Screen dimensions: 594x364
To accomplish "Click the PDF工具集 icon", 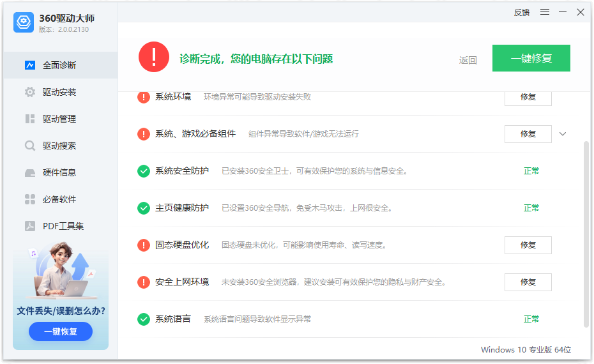I will (30, 226).
